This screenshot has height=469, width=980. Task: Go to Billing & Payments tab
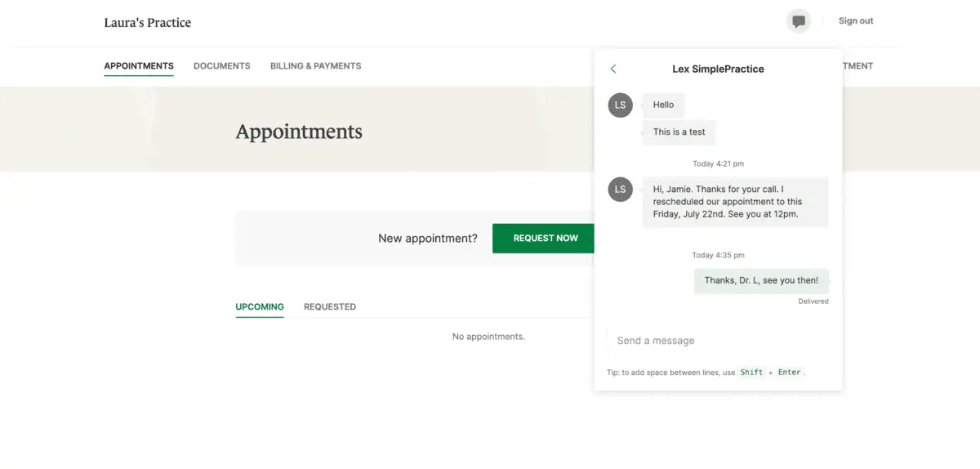pyautogui.click(x=315, y=66)
